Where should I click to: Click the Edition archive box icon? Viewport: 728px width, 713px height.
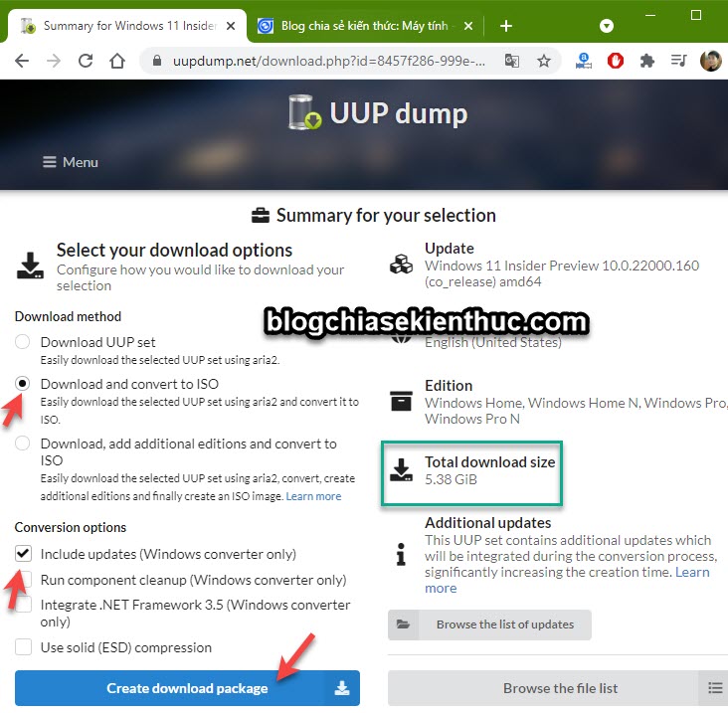(x=401, y=401)
